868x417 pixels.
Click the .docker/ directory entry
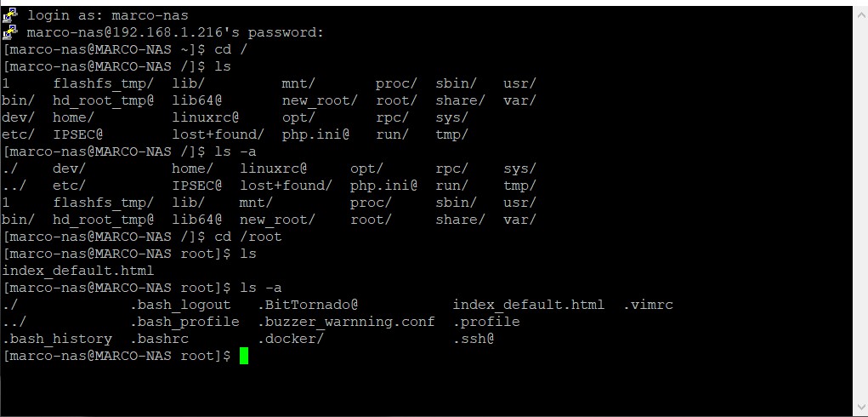[291, 339]
